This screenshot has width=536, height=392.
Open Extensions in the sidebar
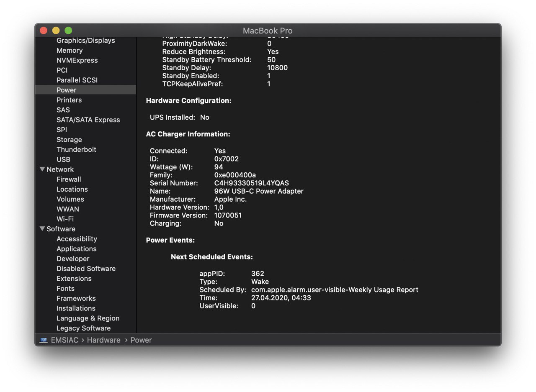click(74, 279)
